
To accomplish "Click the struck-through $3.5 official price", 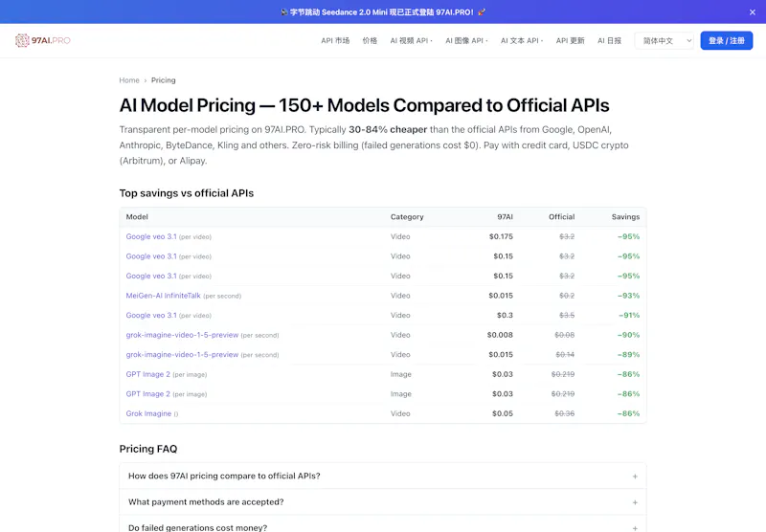I will point(567,316).
